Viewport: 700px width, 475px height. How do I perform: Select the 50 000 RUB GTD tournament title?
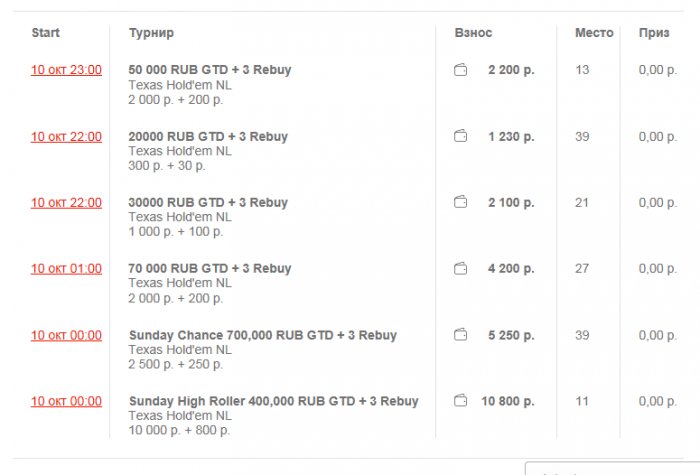210,70
